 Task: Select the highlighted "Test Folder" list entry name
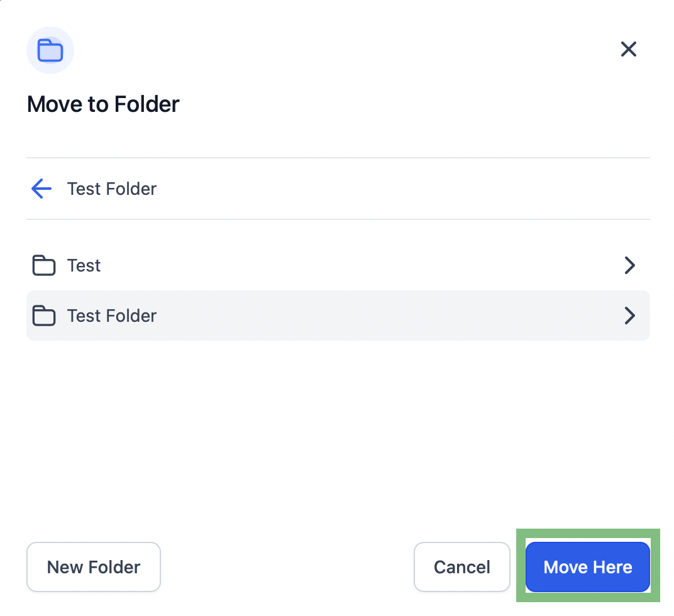(x=112, y=316)
